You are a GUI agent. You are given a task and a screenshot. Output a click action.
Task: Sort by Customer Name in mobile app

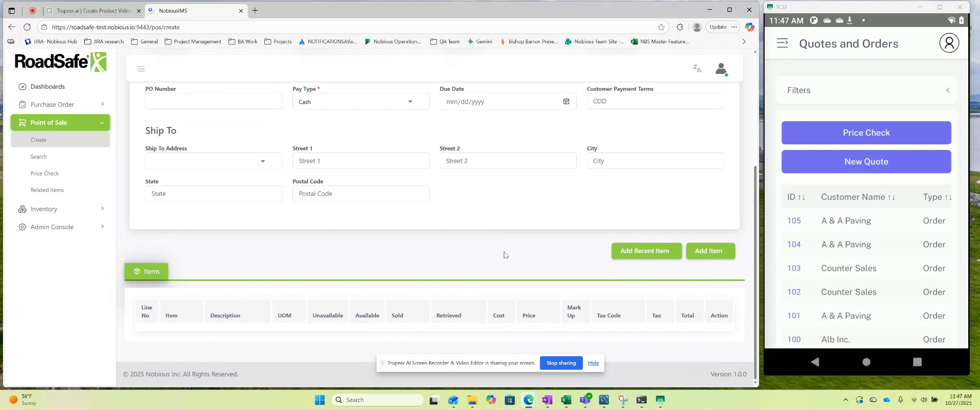pos(857,197)
